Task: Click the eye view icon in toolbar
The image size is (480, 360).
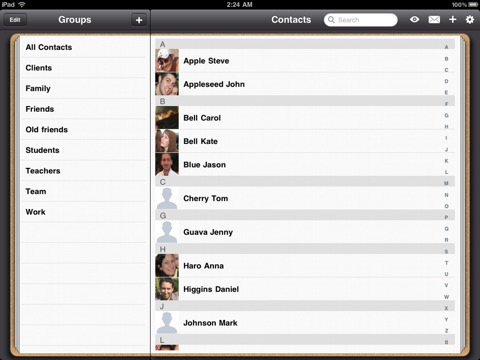Action: pyautogui.click(x=414, y=20)
